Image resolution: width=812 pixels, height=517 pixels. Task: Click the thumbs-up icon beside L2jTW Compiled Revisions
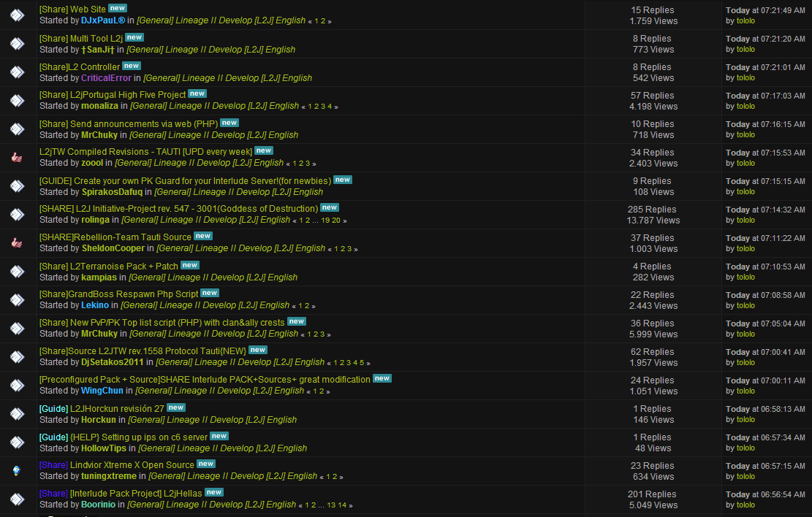point(16,158)
